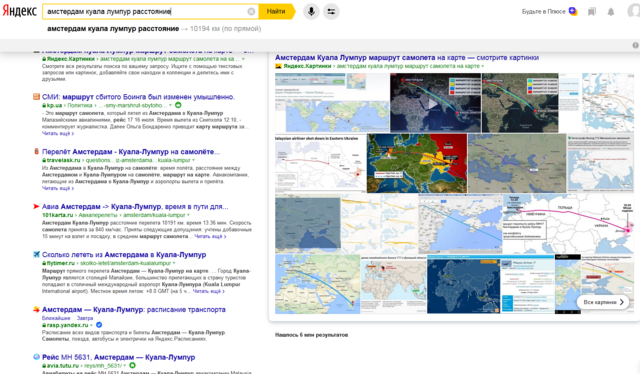Open the video thumbnail with the play button
Viewport: 640px width, 374px height.
(436, 102)
